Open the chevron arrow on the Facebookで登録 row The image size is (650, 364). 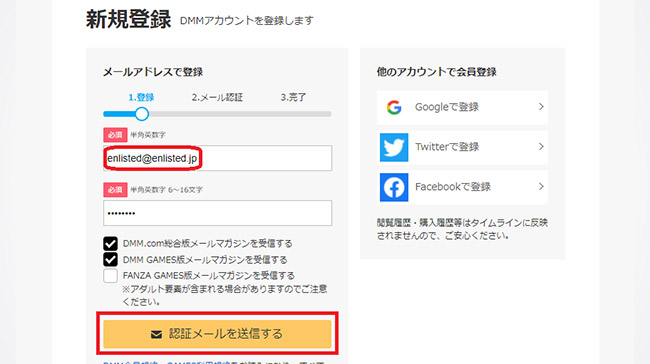(x=541, y=187)
